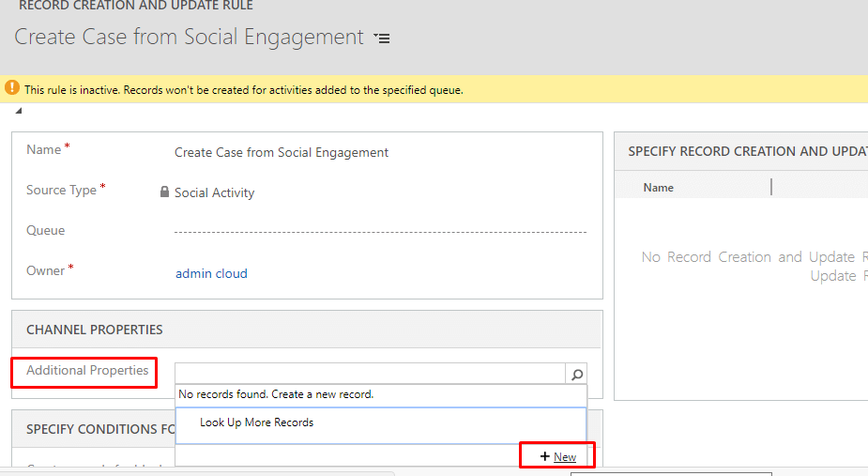Click the lock icon beside Social Activity
Screen dimensions: 868x476
coord(164,192)
